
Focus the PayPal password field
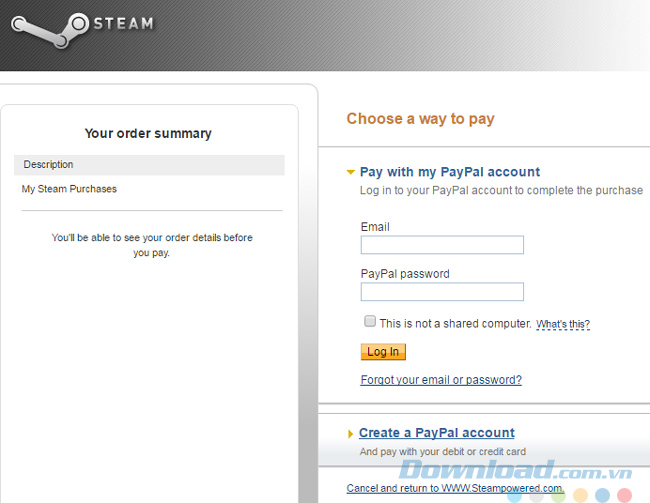coord(442,292)
